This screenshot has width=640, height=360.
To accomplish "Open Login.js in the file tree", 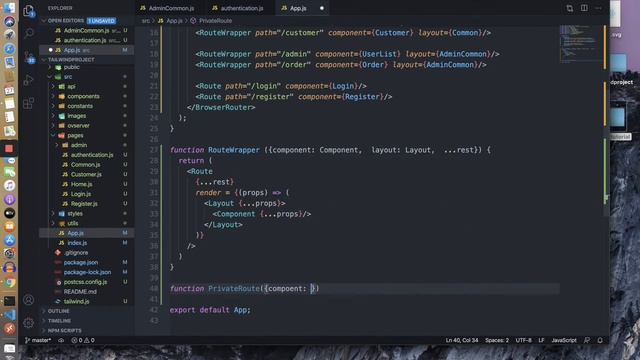I will pyautogui.click(x=81, y=194).
